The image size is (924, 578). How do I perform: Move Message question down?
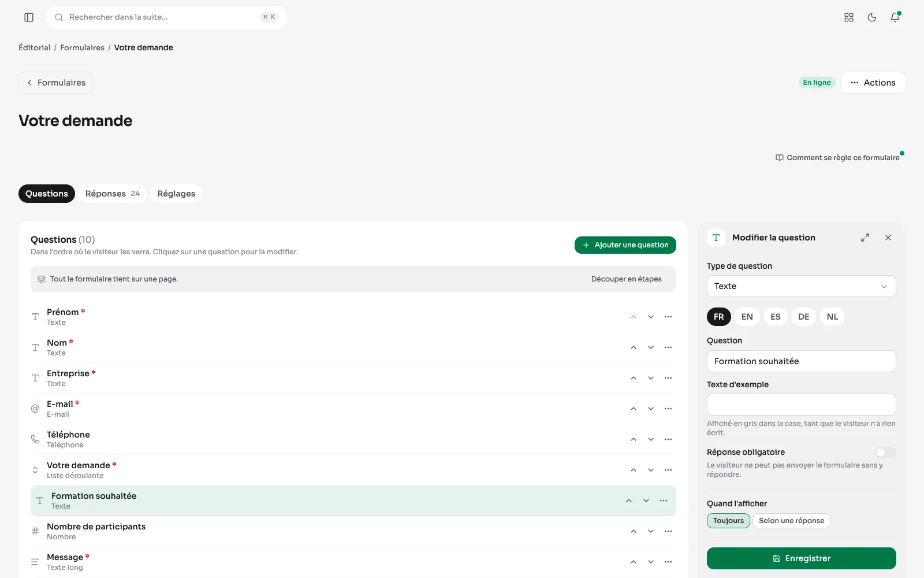(651, 562)
